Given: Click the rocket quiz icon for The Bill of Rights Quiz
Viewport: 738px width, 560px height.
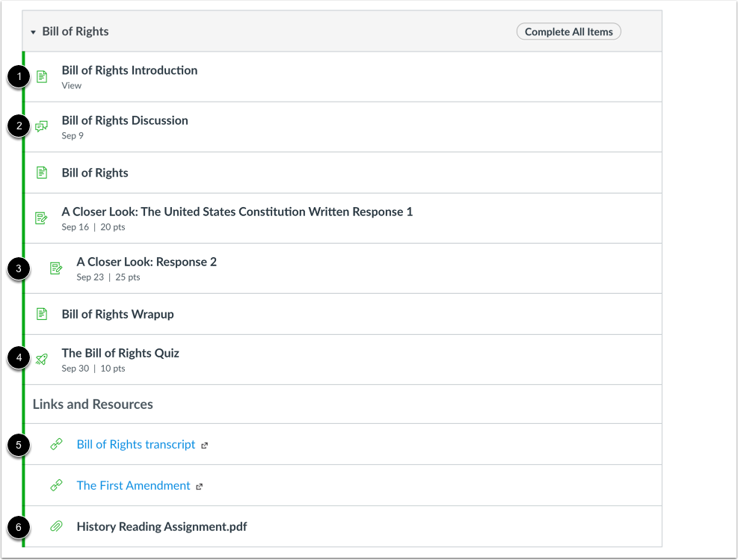Looking at the screenshot, I should 41,359.
